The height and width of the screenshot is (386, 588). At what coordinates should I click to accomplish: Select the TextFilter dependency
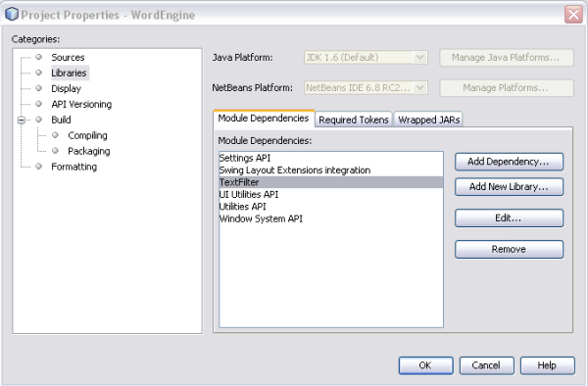tap(331, 182)
